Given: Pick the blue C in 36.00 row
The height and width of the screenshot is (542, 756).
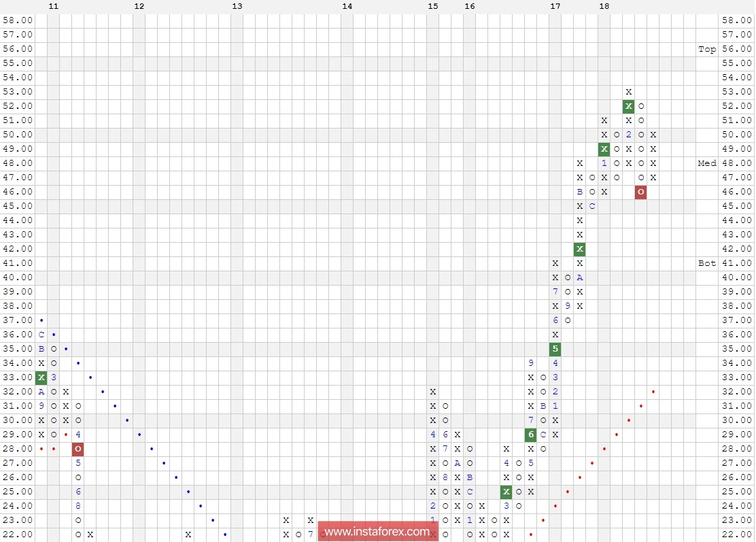Looking at the screenshot, I should coord(41,335).
